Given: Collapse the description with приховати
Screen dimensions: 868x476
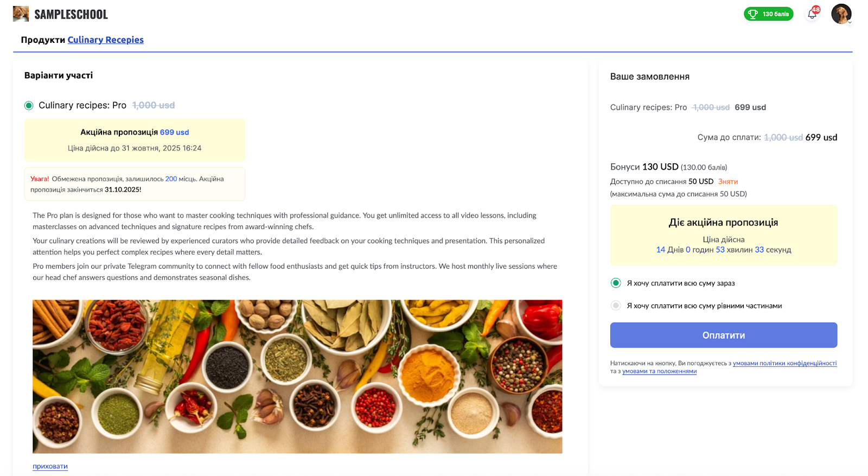Looking at the screenshot, I should click(x=50, y=466).
